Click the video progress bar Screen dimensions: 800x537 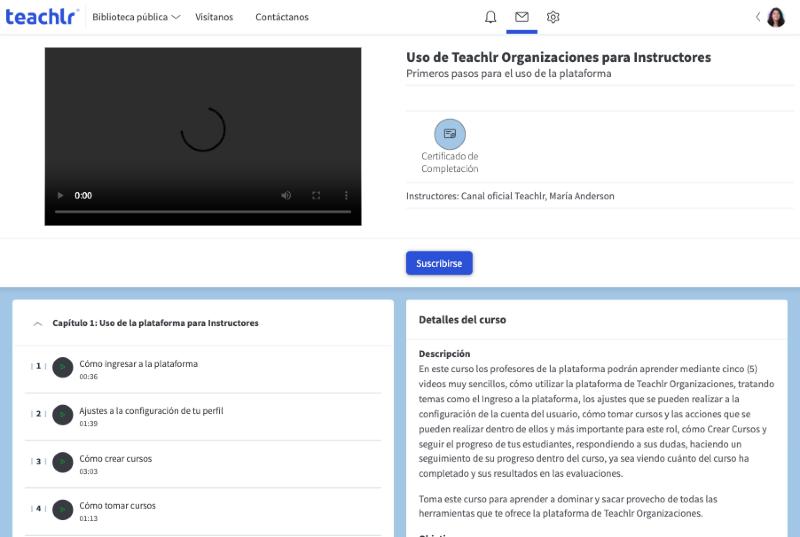(203, 211)
